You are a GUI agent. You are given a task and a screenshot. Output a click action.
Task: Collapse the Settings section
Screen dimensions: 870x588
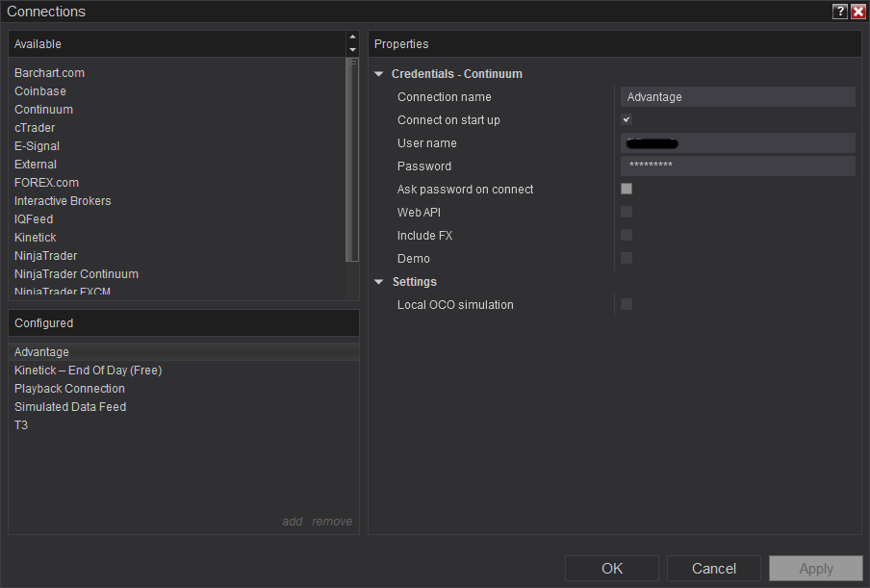point(379,282)
